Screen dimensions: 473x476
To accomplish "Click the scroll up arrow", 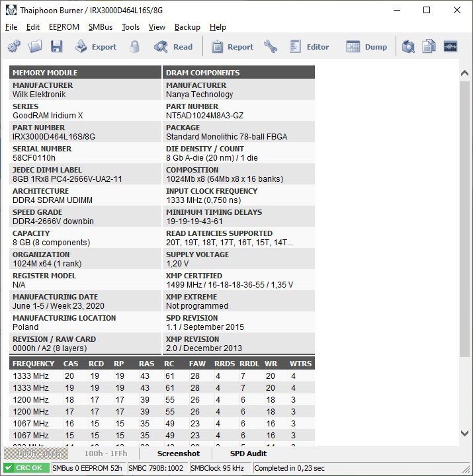I will (464, 73).
